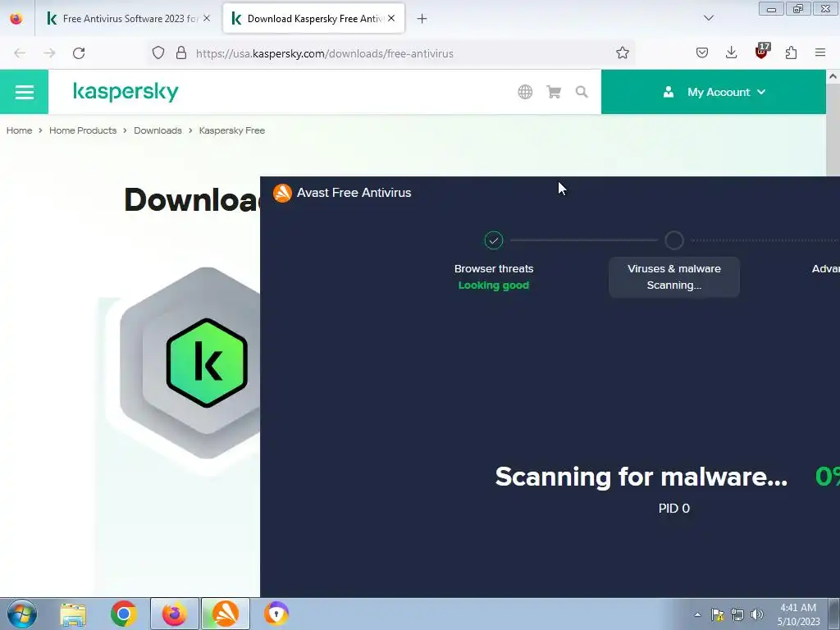Click the 'Looking good' status label

pyautogui.click(x=493, y=285)
